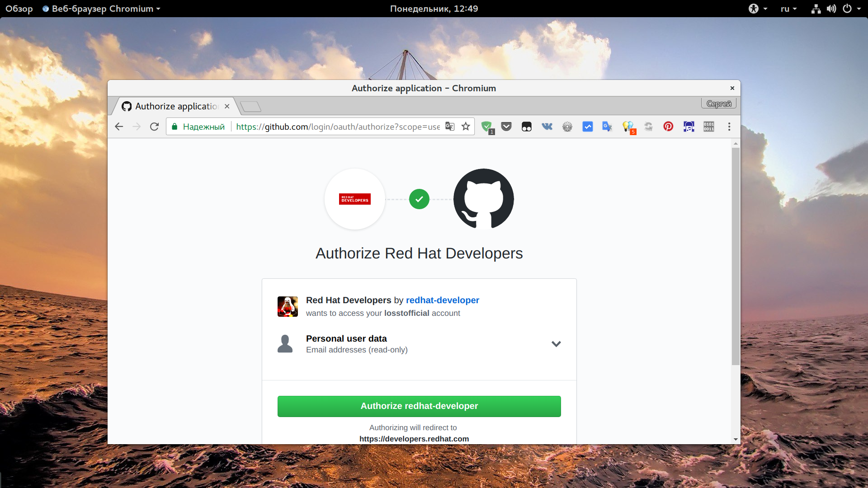
Task: Open the Обзор activities overview
Action: pyautogui.click(x=19, y=9)
